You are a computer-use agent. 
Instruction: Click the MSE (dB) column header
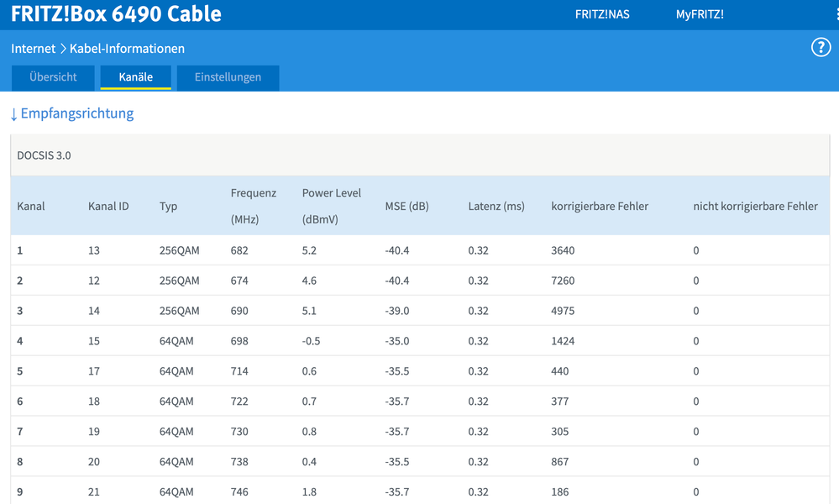coord(406,206)
